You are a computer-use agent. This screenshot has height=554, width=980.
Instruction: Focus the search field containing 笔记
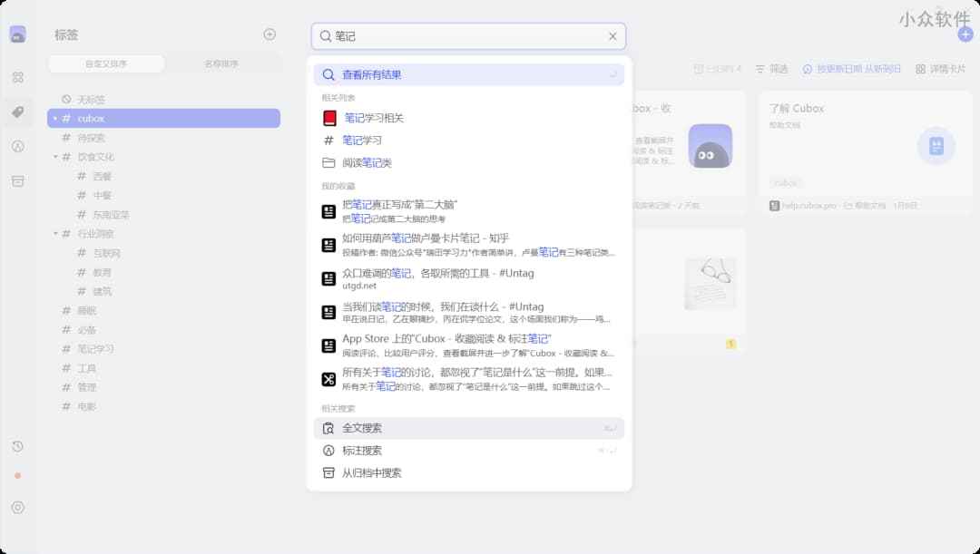point(469,36)
